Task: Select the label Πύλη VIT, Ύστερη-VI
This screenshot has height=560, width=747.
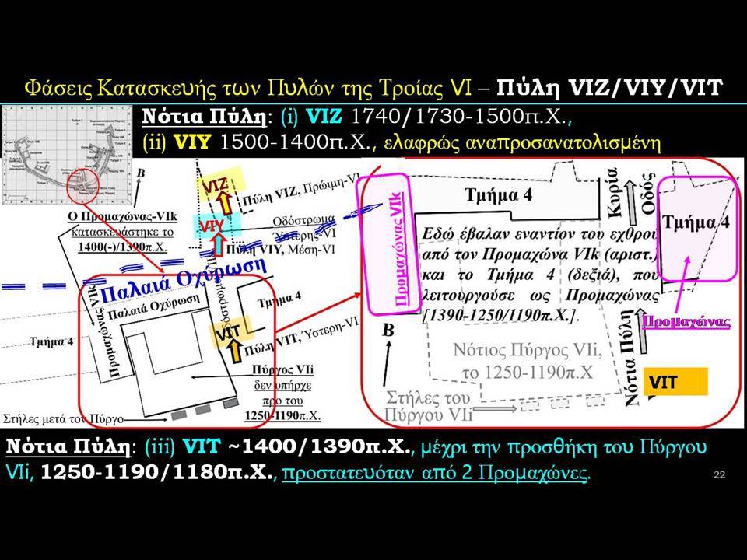Action: [x=301, y=338]
